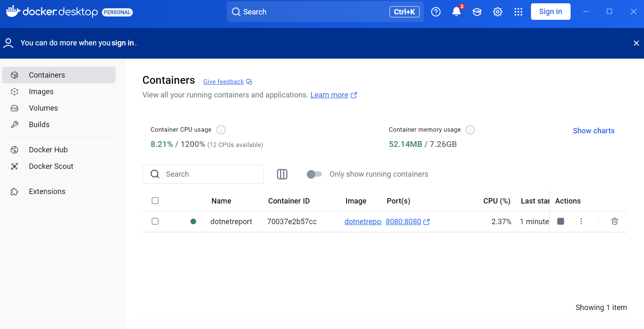Click the user icon in the banner
Screen dimensions: 644x329
[8, 43]
